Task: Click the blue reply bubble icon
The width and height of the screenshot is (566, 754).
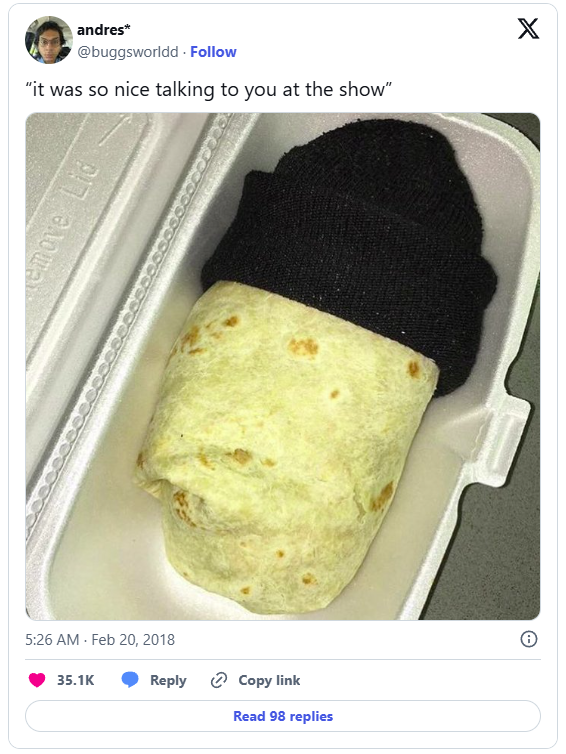Action: (130, 679)
